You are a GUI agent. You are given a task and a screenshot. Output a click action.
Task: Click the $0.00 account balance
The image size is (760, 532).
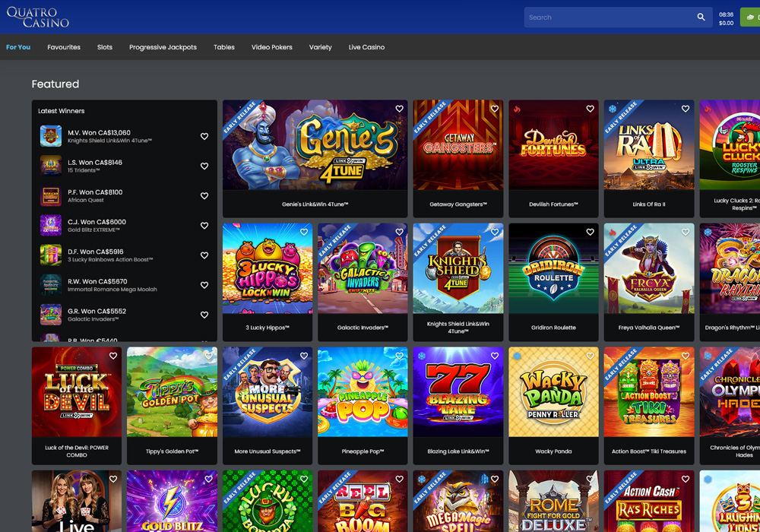click(726, 23)
